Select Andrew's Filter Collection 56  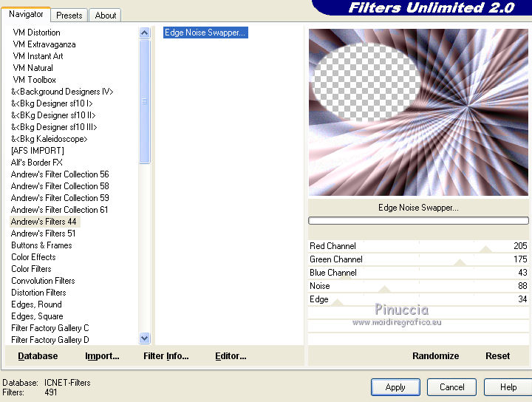60,174
